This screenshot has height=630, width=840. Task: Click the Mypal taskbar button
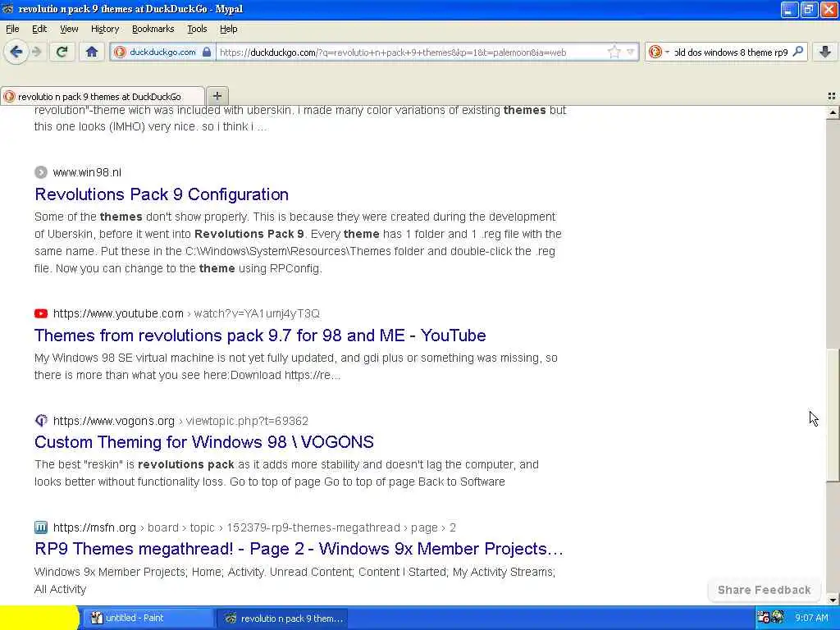pyautogui.click(x=283, y=618)
